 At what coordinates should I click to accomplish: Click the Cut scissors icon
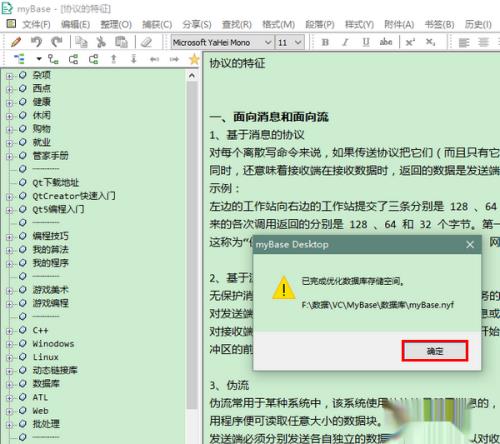pyautogui.click(x=101, y=42)
